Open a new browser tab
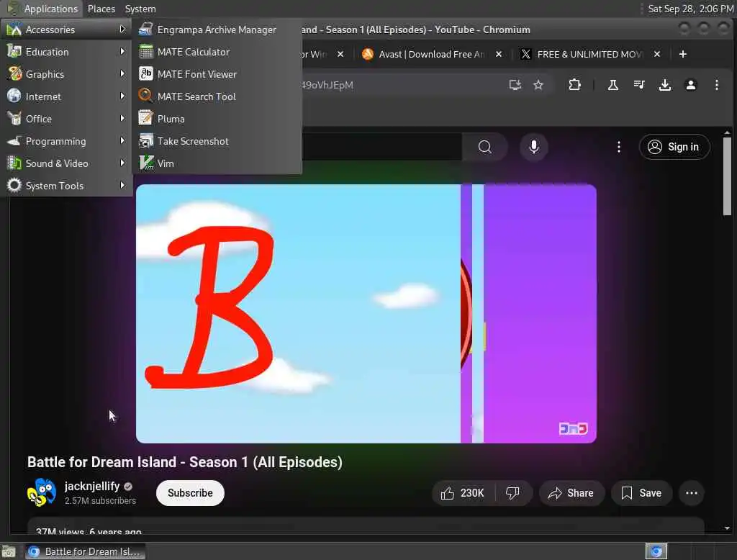737x560 pixels. pos(683,54)
